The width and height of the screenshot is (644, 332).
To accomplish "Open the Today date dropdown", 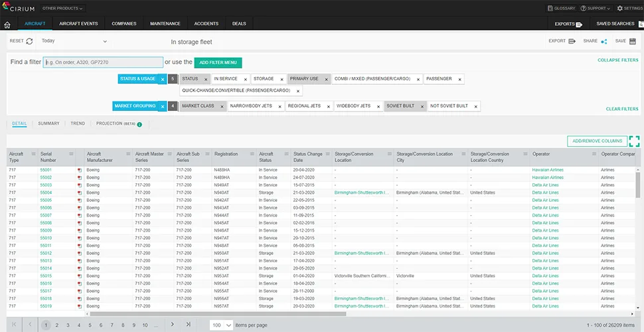I will tap(74, 41).
